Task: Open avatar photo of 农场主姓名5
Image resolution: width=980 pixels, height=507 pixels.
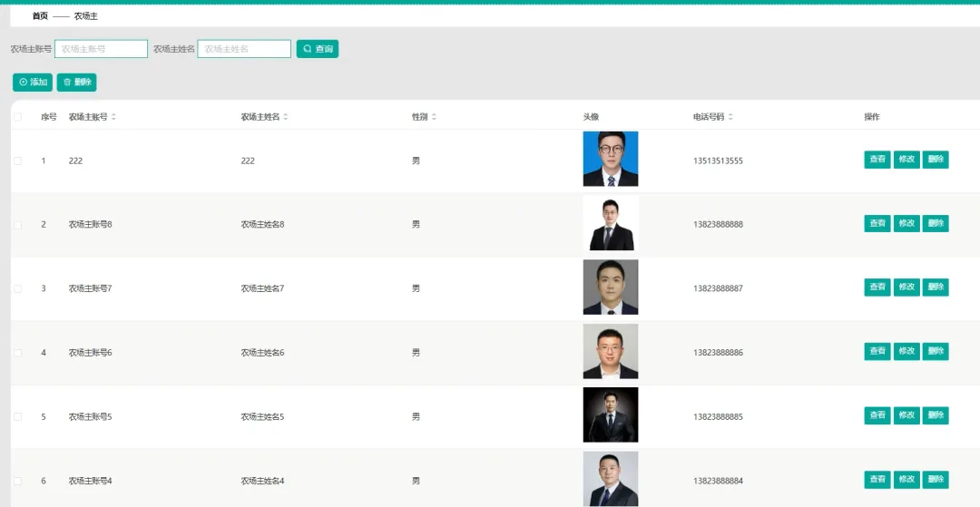Action: [x=611, y=414]
